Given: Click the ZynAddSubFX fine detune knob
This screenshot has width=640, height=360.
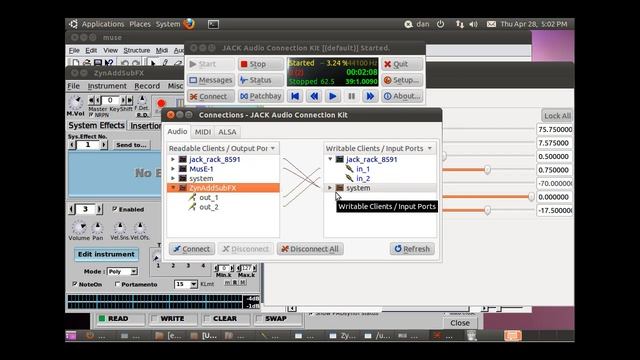Looking at the screenshot, I should click(x=142, y=100).
